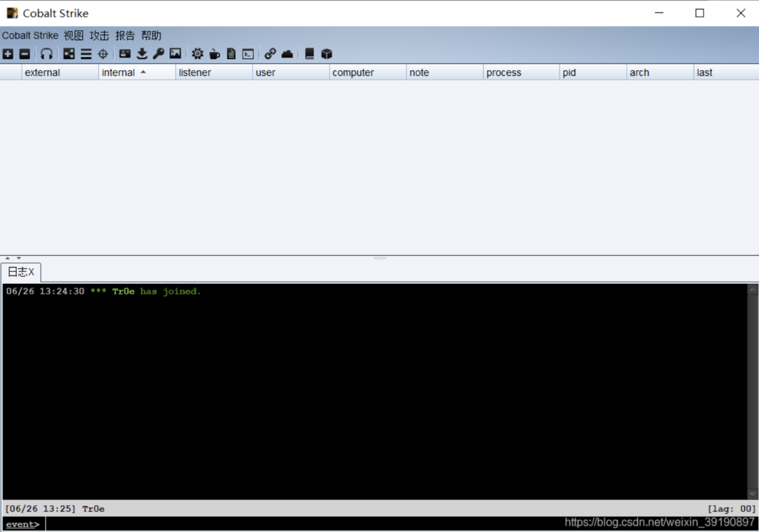This screenshot has height=532, width=759.
Task: Sort sessions by the user column header
Action: (x=291, y=72)
